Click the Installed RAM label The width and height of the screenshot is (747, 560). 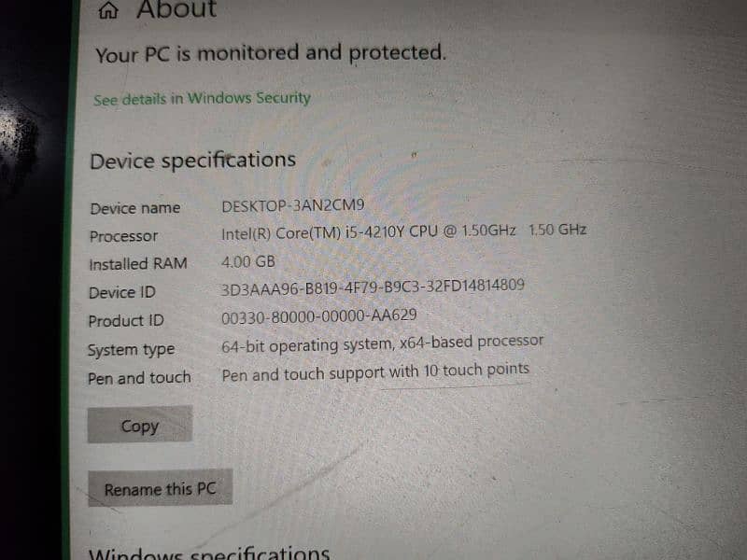[x=138, y=264]
